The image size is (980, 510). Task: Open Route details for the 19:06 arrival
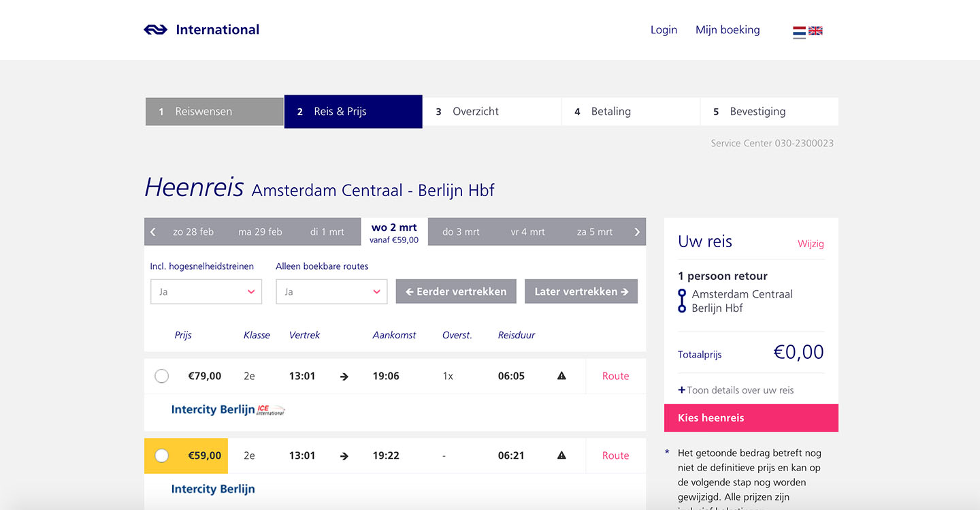[x=615, y=376]
